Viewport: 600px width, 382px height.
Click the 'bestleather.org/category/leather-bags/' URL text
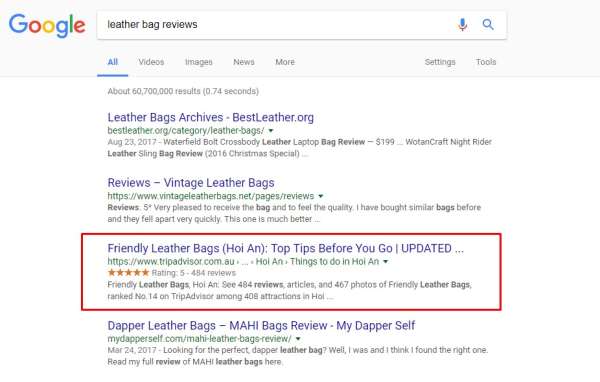(186, 131)
